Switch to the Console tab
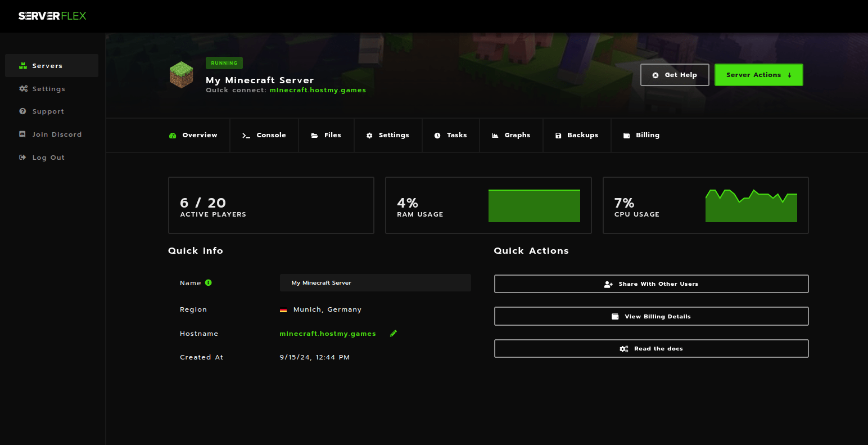The image size is (868, 445). click(264, 135)
